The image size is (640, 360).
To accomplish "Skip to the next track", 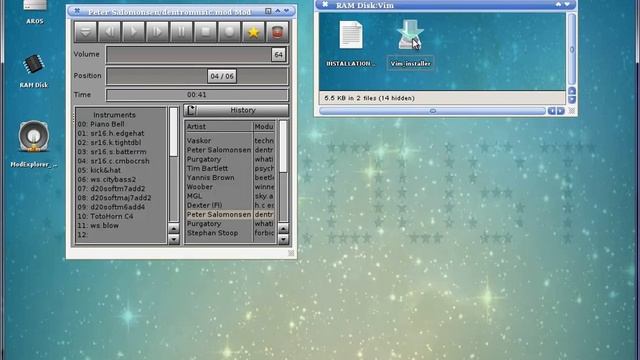I will [x=157, y=32].
